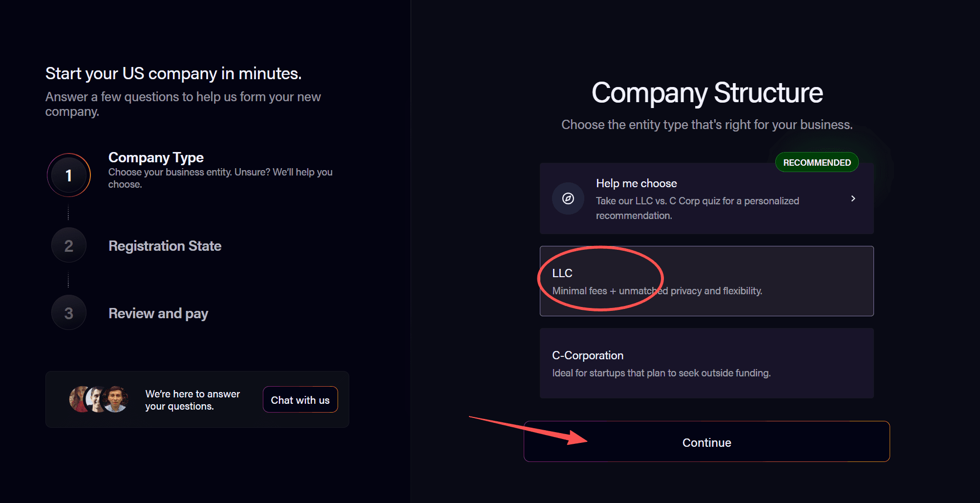980x503 pixels.
Task: Click the We're here to answer your questions text
Action: (x=192, y=400)
